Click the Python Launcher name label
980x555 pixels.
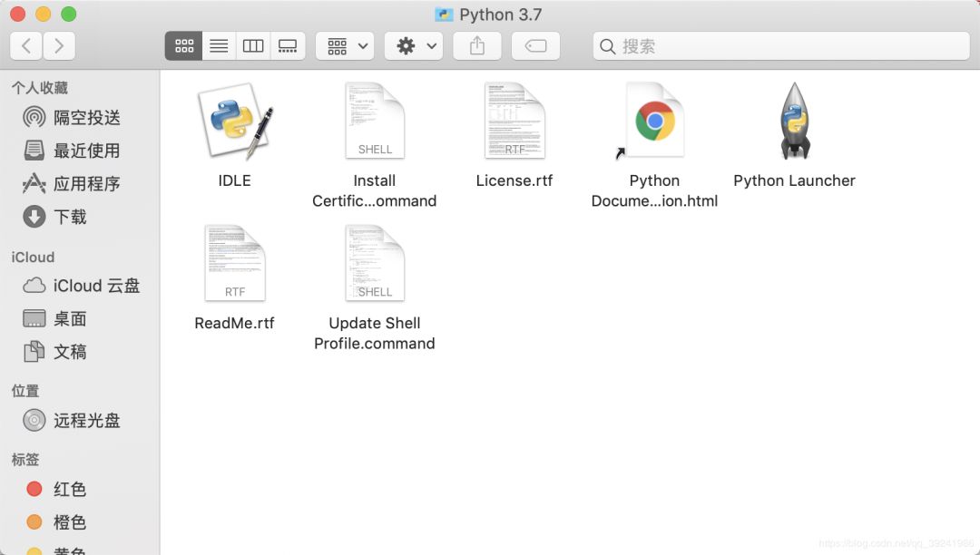(x=794, y=180)
